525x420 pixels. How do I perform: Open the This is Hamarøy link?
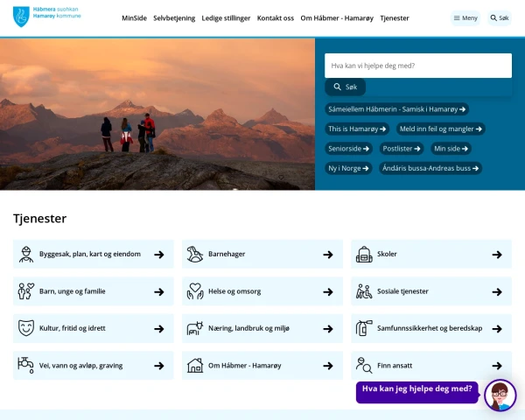pos(357,129)
